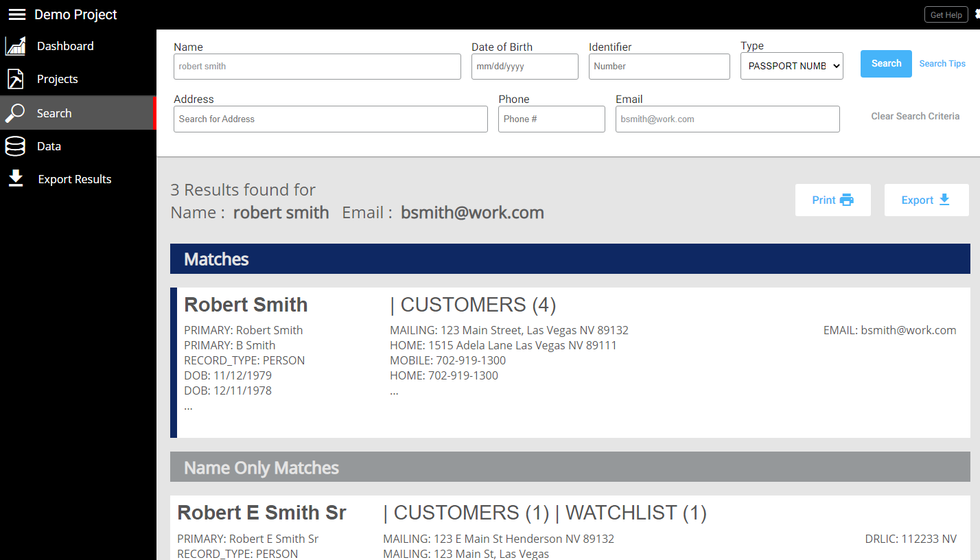Viewport: 980px width, 560px height.
Task: Open the Robert Smith match record
Action: (x=246, y=305)
